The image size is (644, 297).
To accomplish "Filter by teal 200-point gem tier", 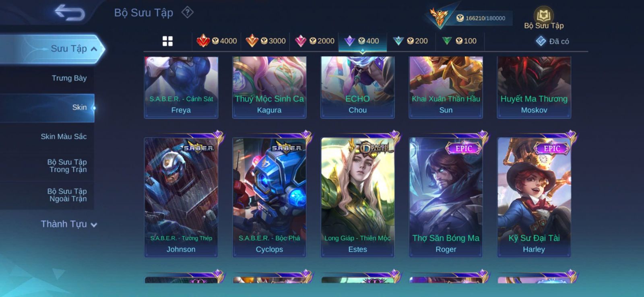I will click(411, 41).
